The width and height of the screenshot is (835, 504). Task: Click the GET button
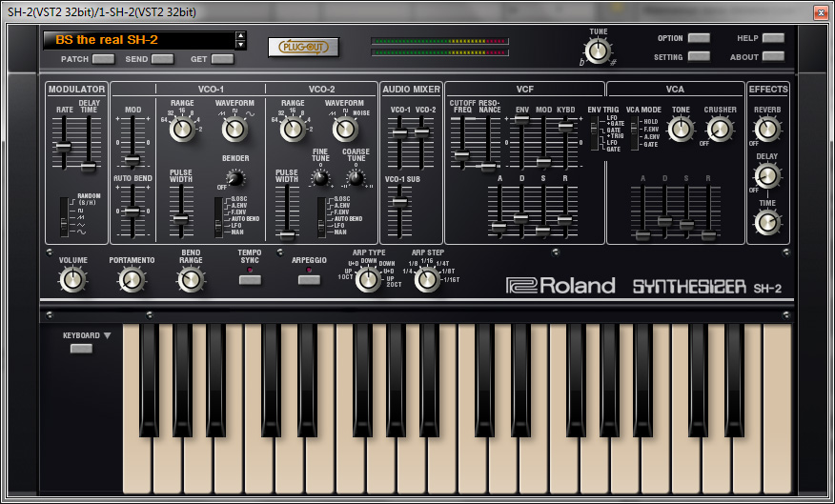[222, 59]
